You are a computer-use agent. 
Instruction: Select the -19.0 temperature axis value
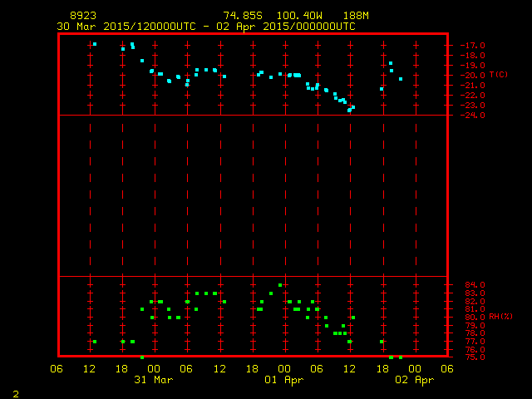(473, 66)
